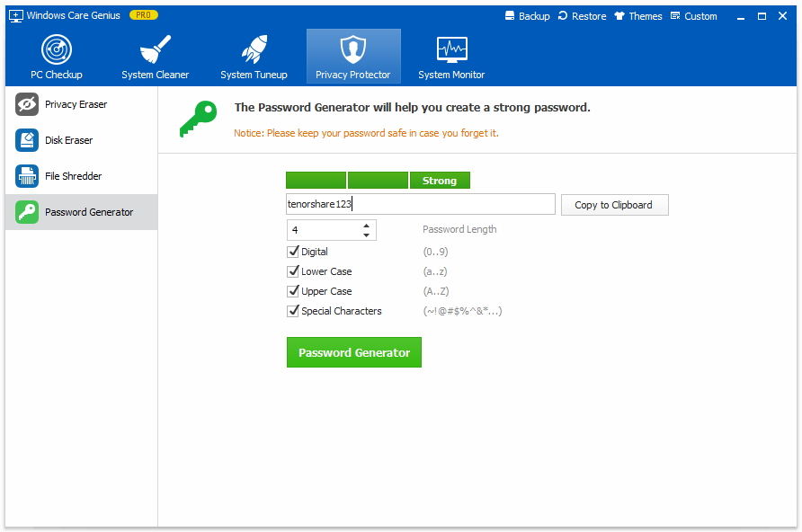The width and height of the screenshot is (802, 532).
Task: Click the Backup drive icon
Action: [x=510, y=15]
